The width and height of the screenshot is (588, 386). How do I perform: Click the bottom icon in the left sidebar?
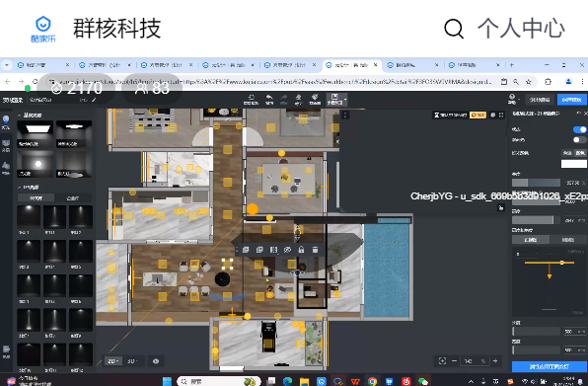[6, 351]
